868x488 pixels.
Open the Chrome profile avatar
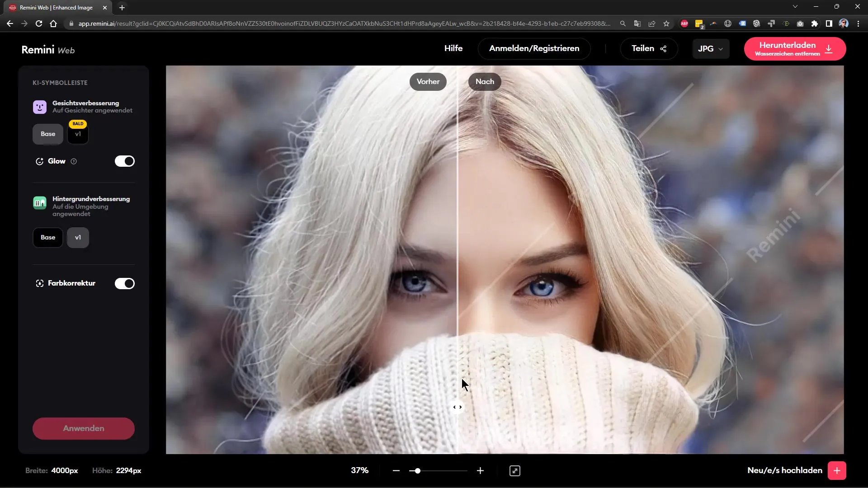pyautogui.click(x=844, y=23)
